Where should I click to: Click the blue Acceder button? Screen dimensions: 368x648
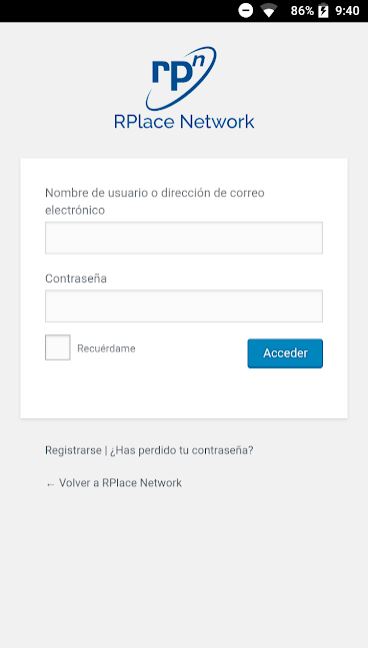(x=285, y=353)
